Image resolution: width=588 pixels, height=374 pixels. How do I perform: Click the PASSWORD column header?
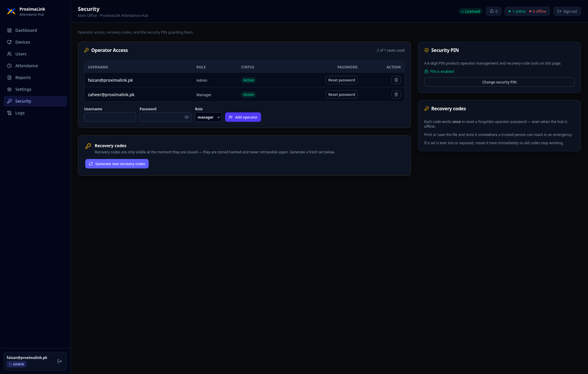[347, 67]
